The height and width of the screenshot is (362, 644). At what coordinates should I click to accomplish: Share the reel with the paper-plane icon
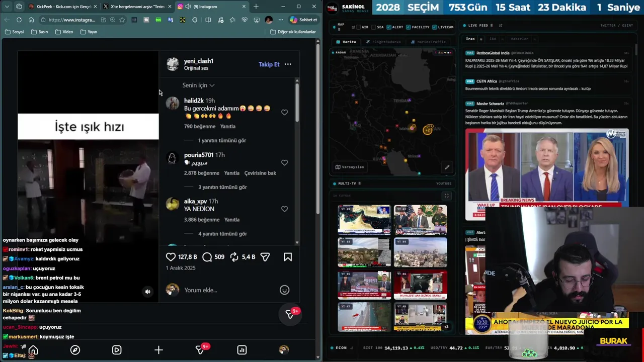pos(265,257)
